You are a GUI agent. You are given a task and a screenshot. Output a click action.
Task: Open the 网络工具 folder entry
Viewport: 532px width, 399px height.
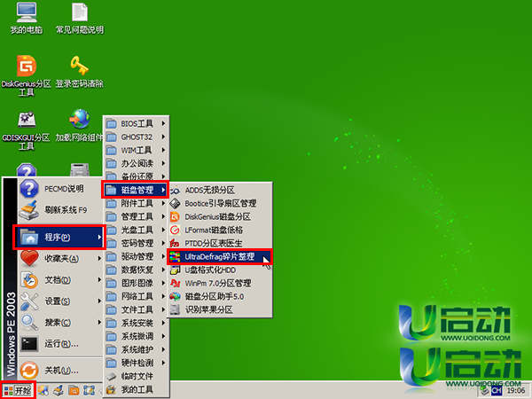click(136, 296)
